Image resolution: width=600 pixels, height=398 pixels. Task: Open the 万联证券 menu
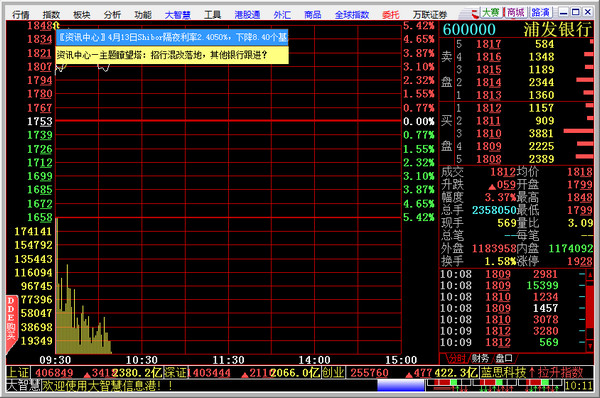(430, 15)
